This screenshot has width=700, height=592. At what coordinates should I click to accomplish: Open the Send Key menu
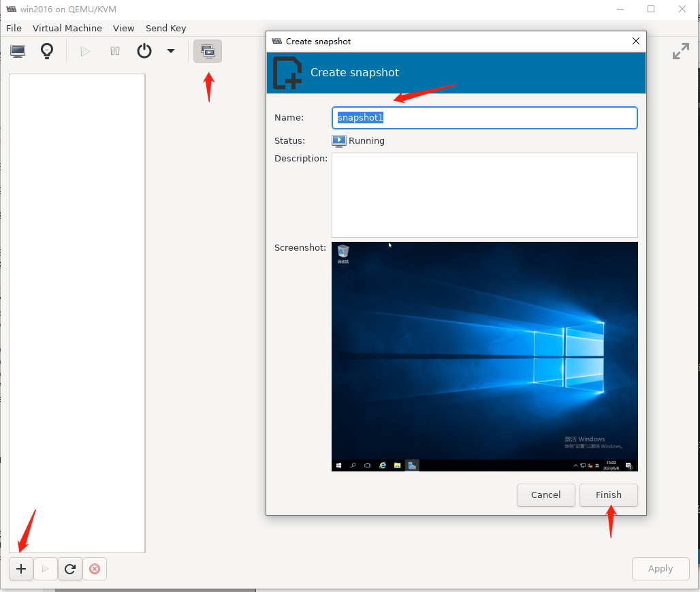pyautogui.click(x=165, y=28)
